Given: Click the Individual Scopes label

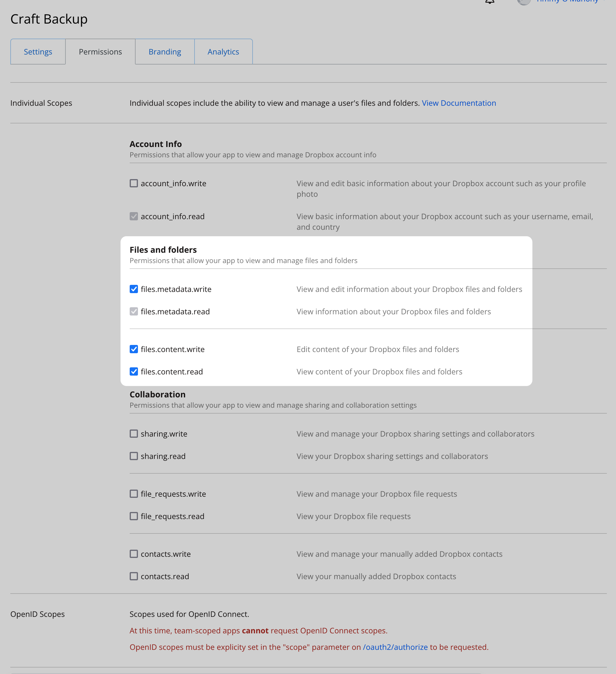Looking at the screenshot, I should [41, 103].
